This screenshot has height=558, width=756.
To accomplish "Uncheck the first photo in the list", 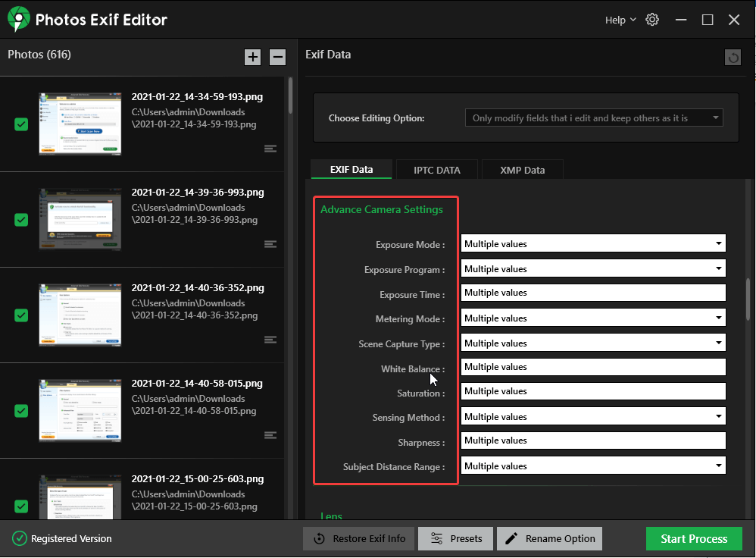I will (x=20, y=124).
